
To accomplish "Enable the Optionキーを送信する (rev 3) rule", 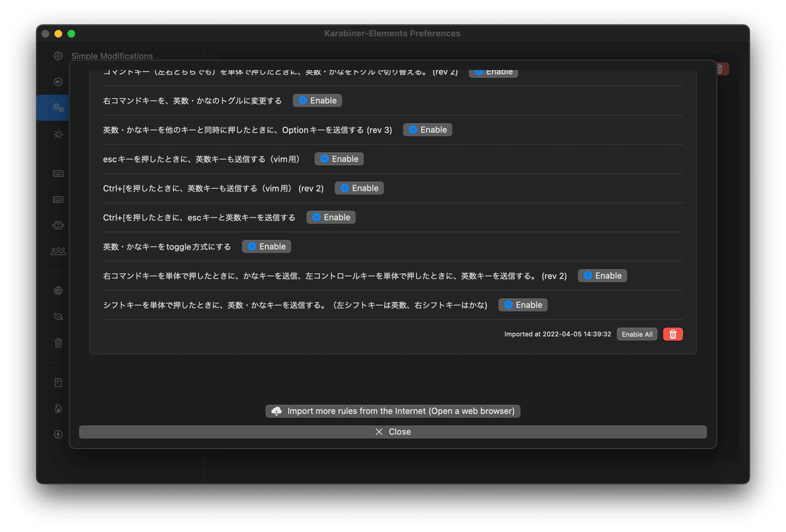I will click(427, 130).
